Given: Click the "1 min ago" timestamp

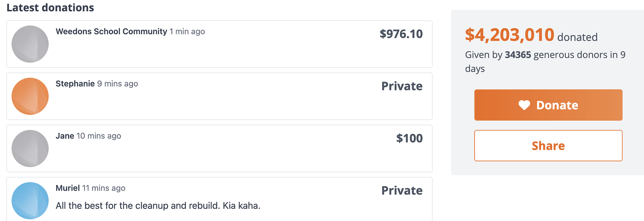Looking at the screenshot, I should click(187, 32).
